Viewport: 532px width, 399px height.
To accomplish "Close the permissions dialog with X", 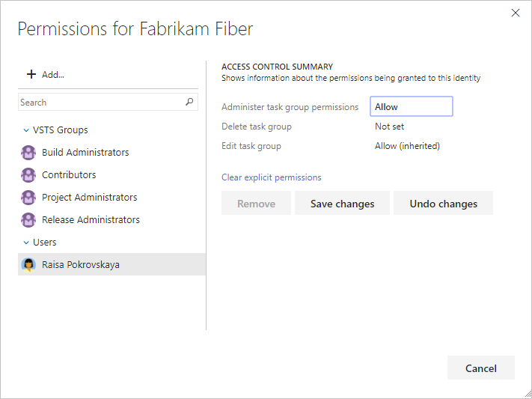I will click(516, 13).
